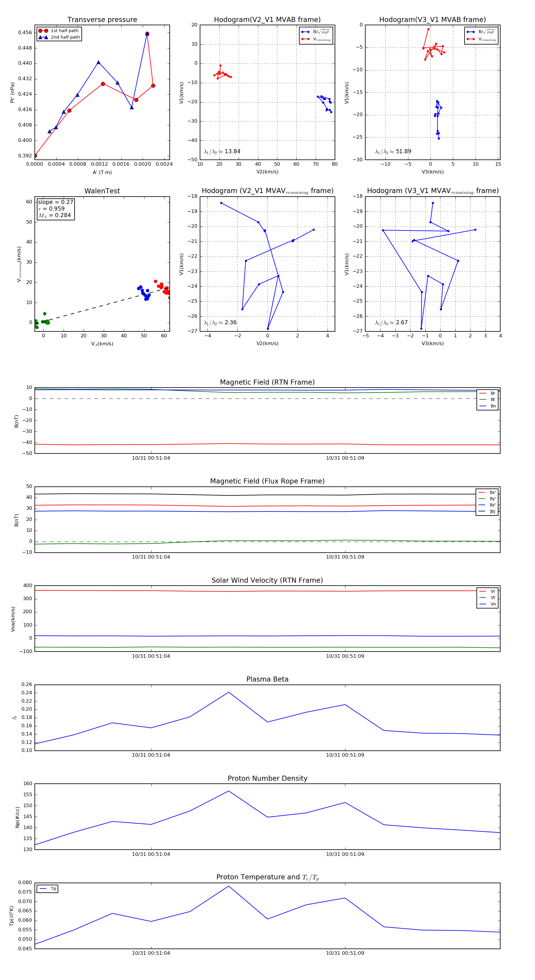Click the "WalenTest" plot title

pos(102,191)
